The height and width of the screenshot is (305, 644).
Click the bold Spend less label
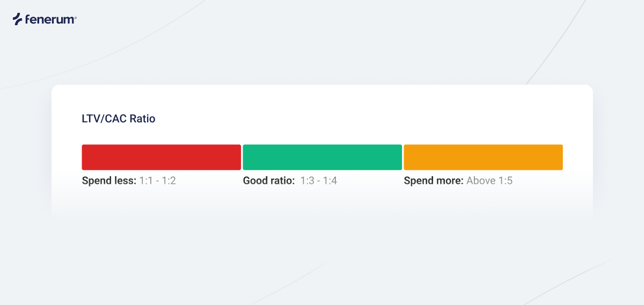(x=109, y=181)
